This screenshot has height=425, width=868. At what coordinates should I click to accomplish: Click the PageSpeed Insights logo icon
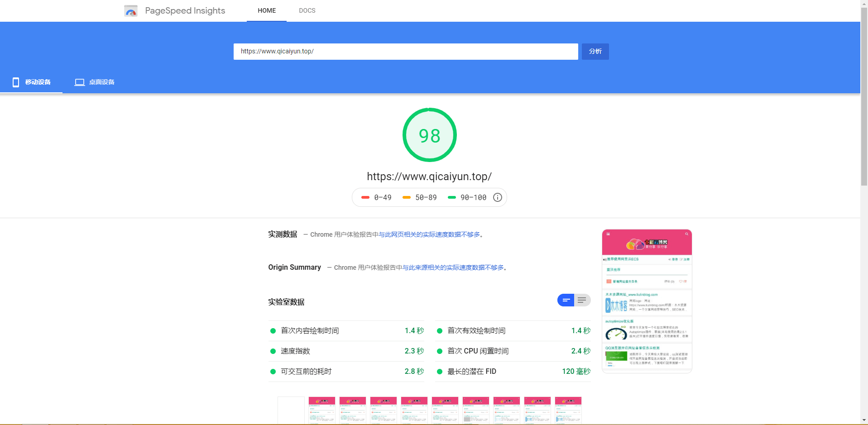131,11
